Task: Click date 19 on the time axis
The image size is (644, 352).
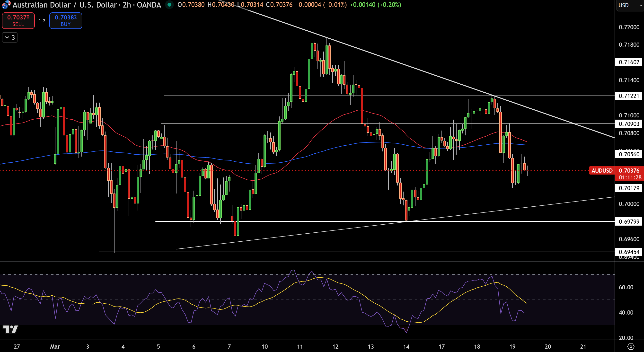Action: click(x=512, y=346)
